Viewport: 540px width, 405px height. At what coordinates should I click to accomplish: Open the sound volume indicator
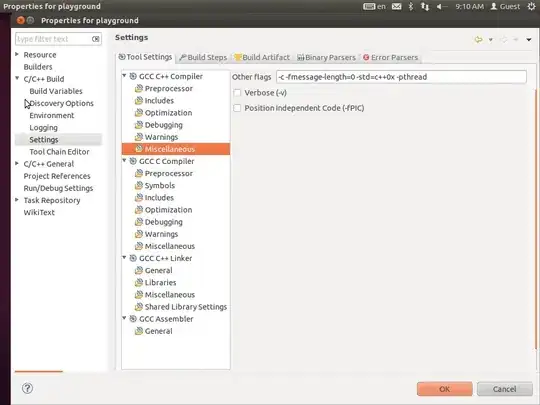pos(441,7)
